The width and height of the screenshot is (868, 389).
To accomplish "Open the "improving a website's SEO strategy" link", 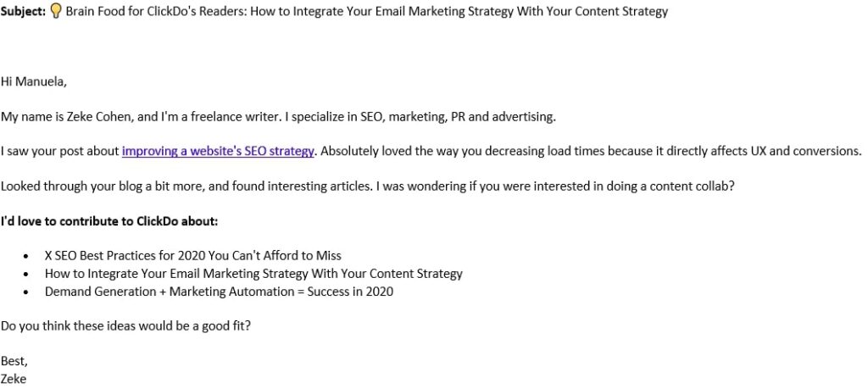I will coord(218,152).
